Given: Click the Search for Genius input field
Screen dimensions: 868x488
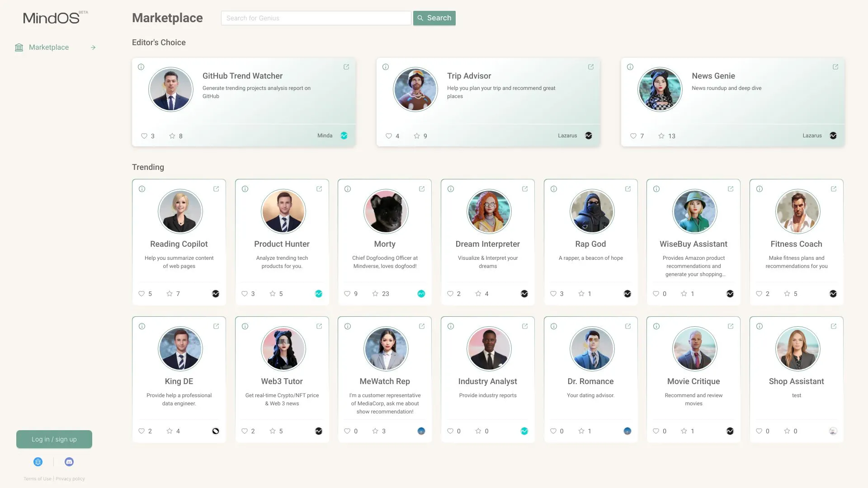Looking at the screenshot, I should point(316,18).
